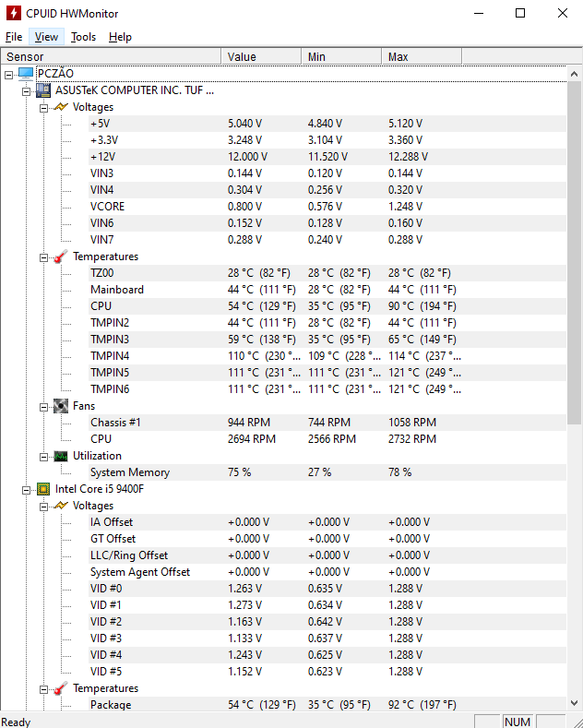The width and height of the screenshot is (583, 728).
Task: Collapse the PCZÃO root node
Action: coord(8,75)
